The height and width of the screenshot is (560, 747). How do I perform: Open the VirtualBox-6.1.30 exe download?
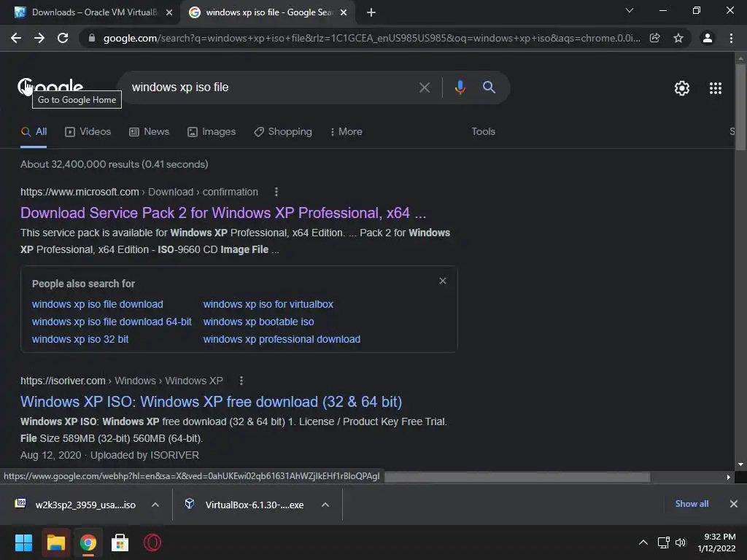click(244, 505)
